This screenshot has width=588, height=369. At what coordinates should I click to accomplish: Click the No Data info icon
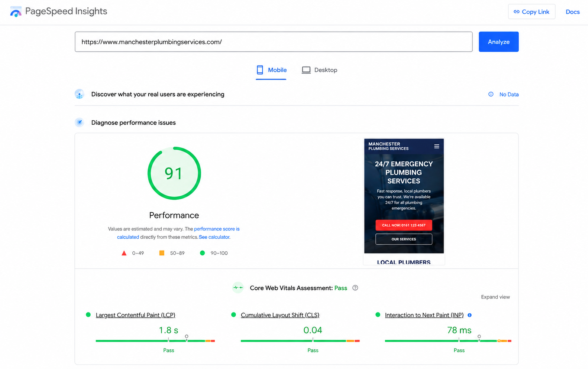pyautogui.click(x=491, y=94)
